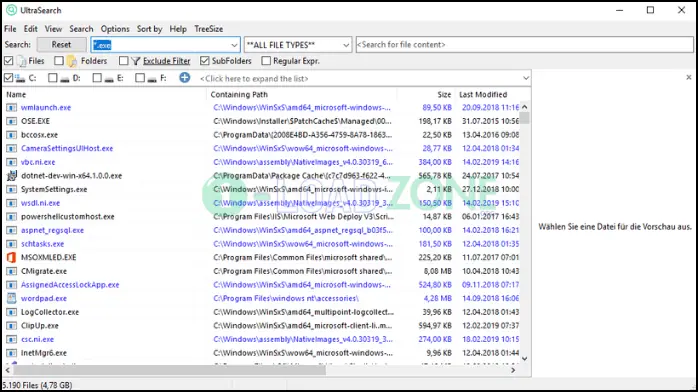
Task: Click the horizontal scrollbar thumb
Action: click(169, 370)
